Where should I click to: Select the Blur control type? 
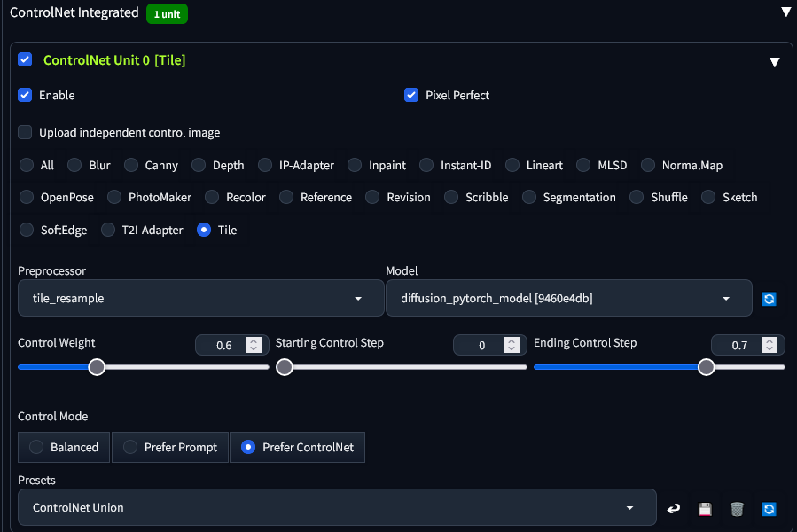pyautogui.click(x=74, y=165)
